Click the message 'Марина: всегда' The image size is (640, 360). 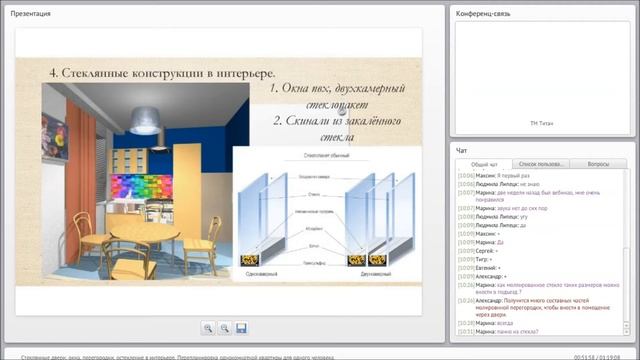click(485, 323)
